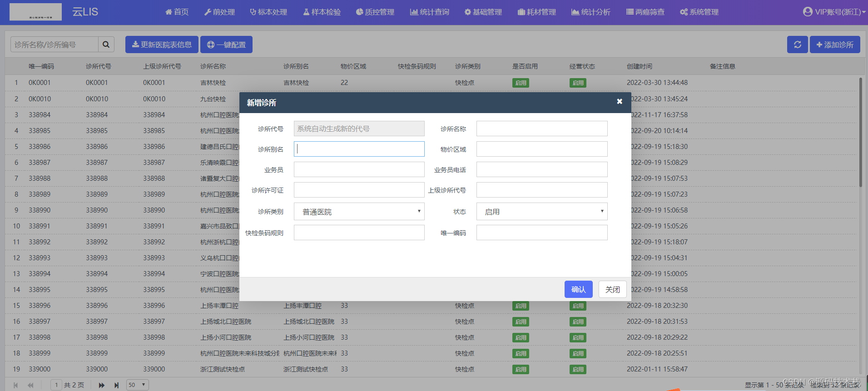Screen dimensions: 868x391
Task: Click 更新医院表信息 button
Action: (162, 45)
